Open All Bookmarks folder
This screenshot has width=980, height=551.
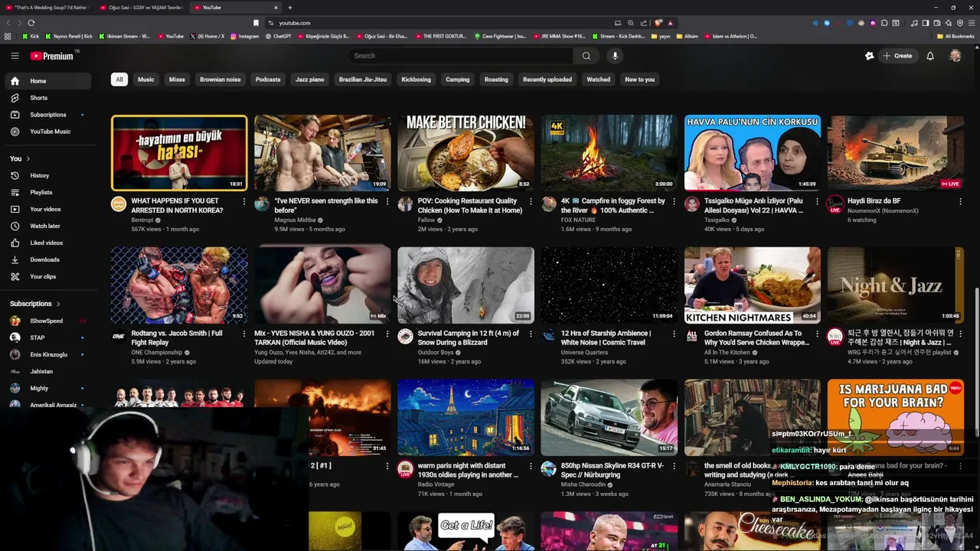[955, 36]
